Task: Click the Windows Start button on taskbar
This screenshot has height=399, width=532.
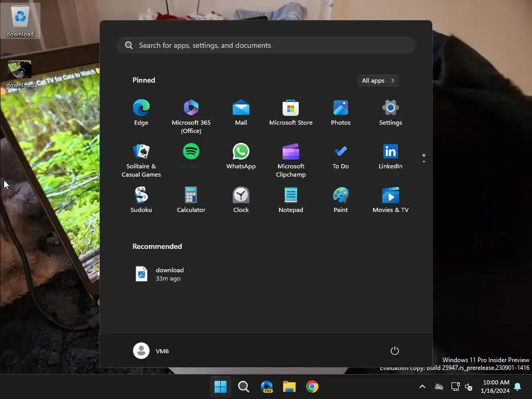Action: (x=220, y=387)
